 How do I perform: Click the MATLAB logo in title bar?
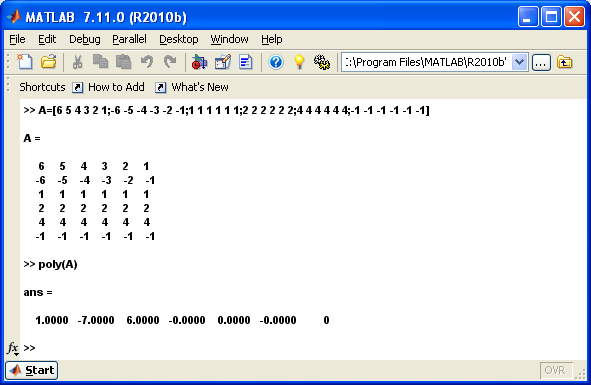(14, 17)
